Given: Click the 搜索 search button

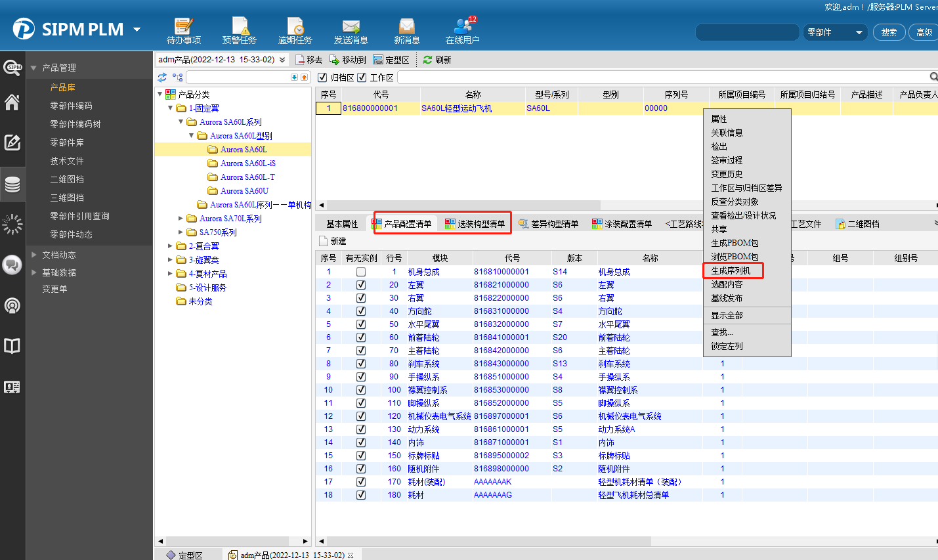Looking at the screenshot, I should pyautogui.click(x=889, y=33).
